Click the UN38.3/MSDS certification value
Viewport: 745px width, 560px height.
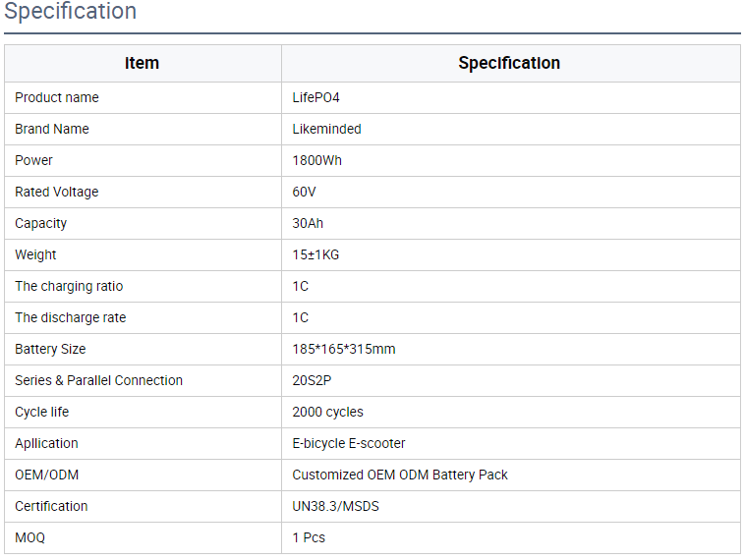[x=335, y=506]
